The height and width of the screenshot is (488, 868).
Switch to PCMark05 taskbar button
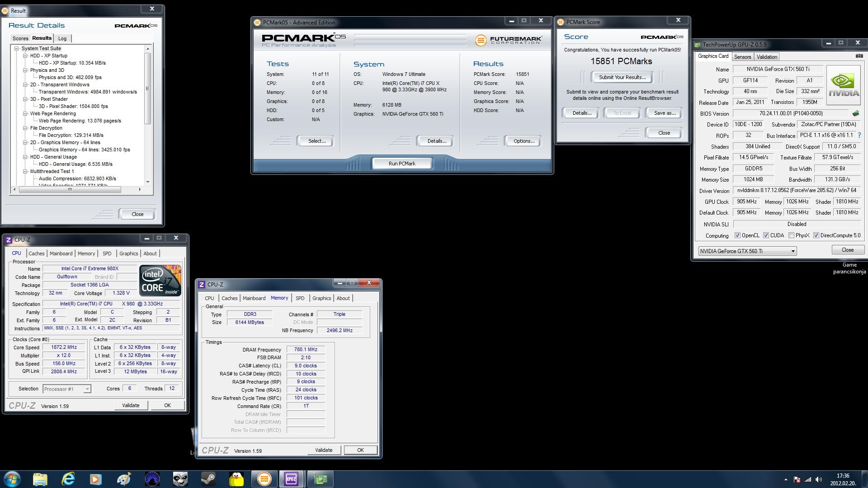coord(264,479)
